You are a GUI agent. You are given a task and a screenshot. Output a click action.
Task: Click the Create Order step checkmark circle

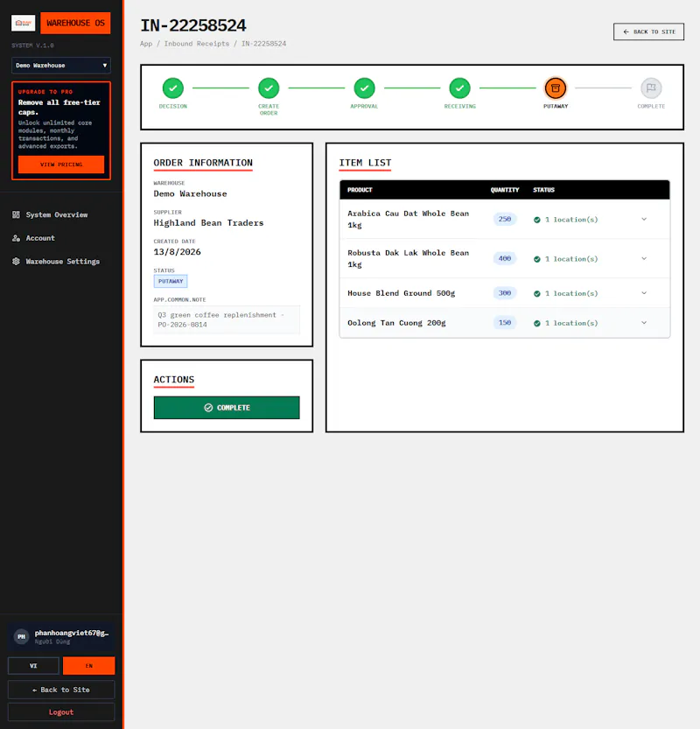269,88
